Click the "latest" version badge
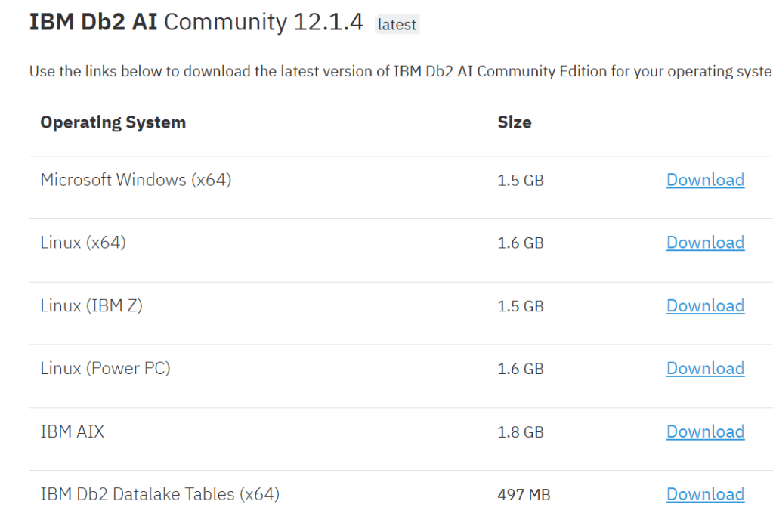Viewport: 773px width, 532px height. 397,25
